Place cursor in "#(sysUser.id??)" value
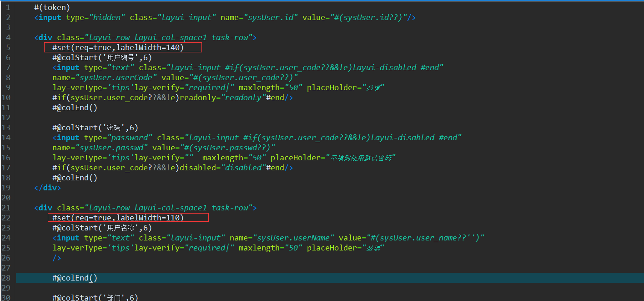The height and width of the screenshot is (301, 644). (x=368, y=17)
